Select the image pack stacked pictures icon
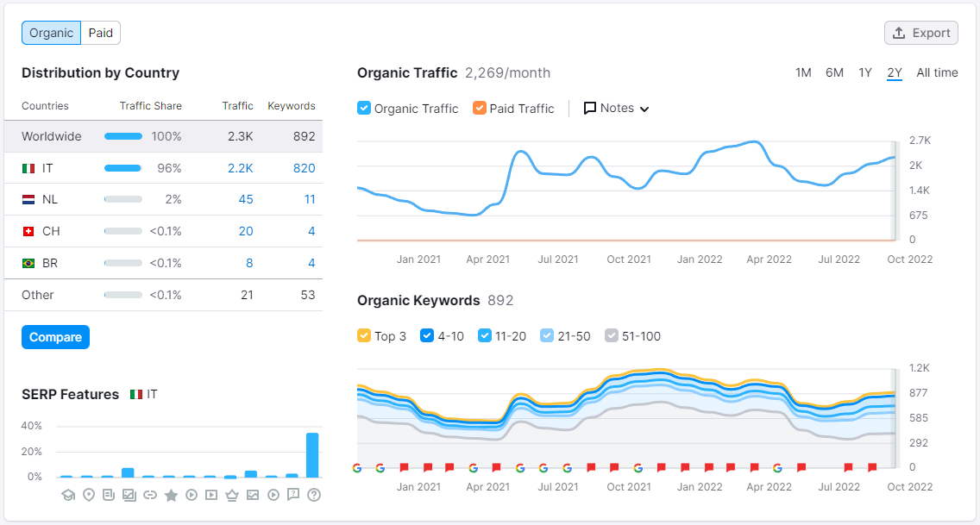The width and height of the screenshot is (980, 525). 129,495
